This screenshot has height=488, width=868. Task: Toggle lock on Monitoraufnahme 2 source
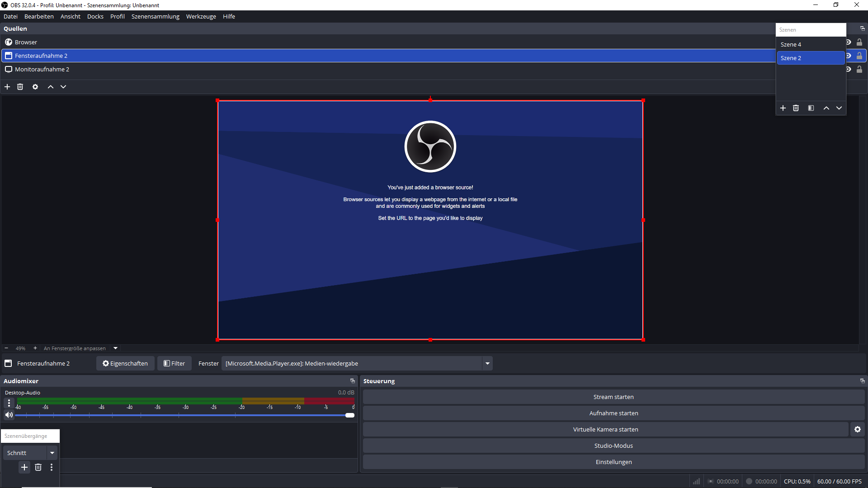pos(859,69)
